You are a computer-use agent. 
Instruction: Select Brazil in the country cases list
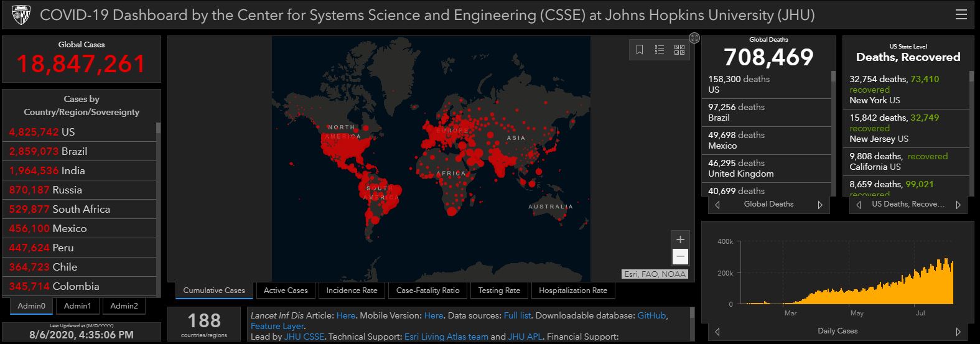click(x=80, y=151)
